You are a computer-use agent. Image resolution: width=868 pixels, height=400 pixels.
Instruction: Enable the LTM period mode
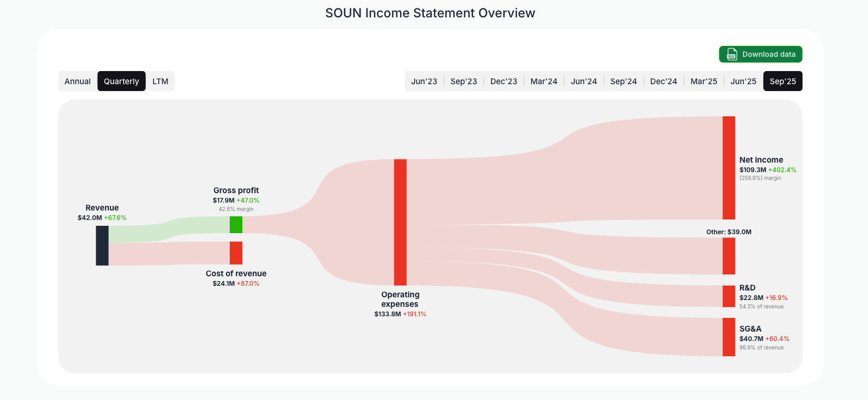click(x=160, y=81)
